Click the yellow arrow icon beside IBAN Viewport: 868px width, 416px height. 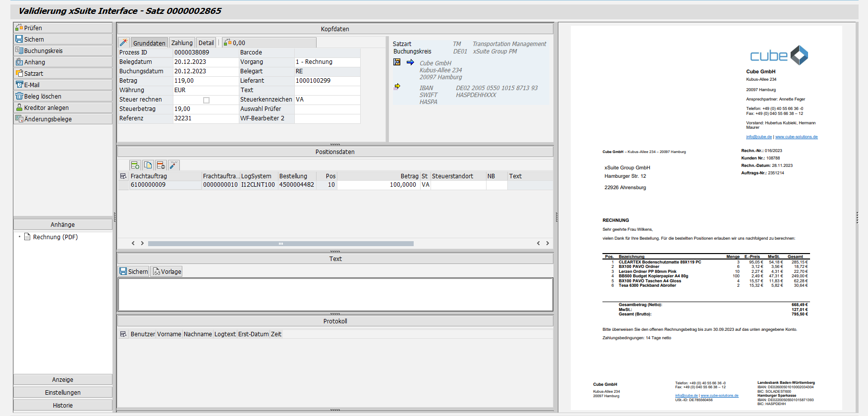click(397, 86)
